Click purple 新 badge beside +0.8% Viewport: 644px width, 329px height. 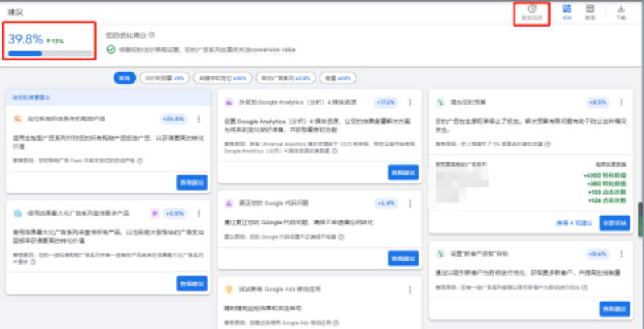(155, 213)
